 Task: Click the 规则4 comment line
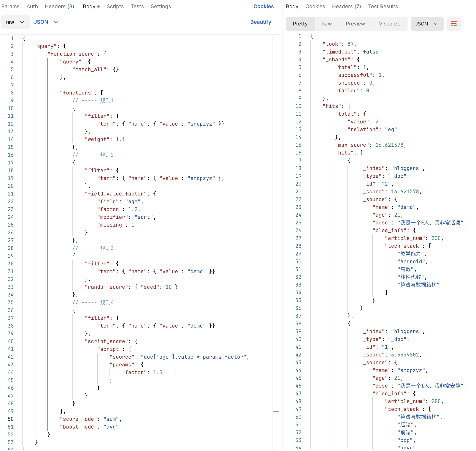(93, 303)
